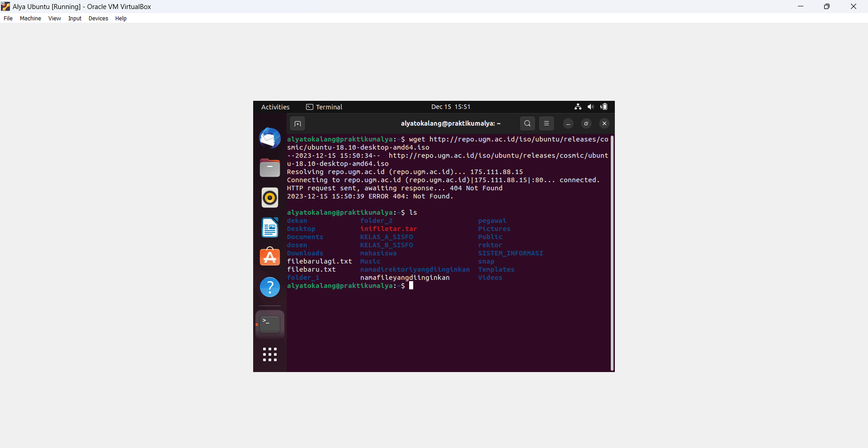Open the VirtualBox Machine menu
Viewport: 868px width, 448px height.
[x=30, y=19]
